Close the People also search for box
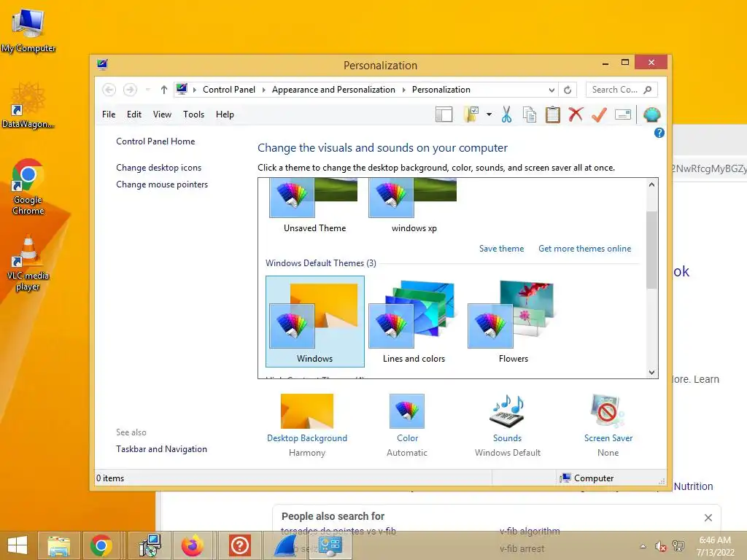Image resolution: width=747 pixels, height=560 pixels. pos(708,517)
